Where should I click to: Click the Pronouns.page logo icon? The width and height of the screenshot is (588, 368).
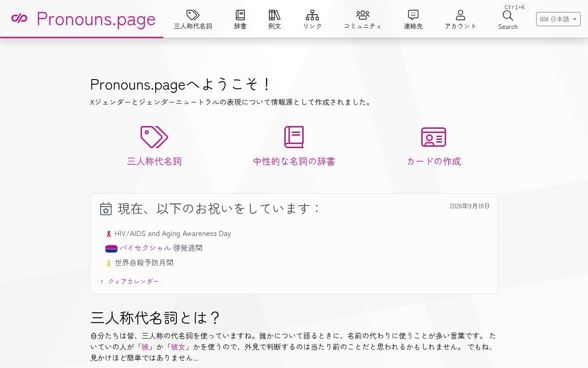tap(19, 18)
